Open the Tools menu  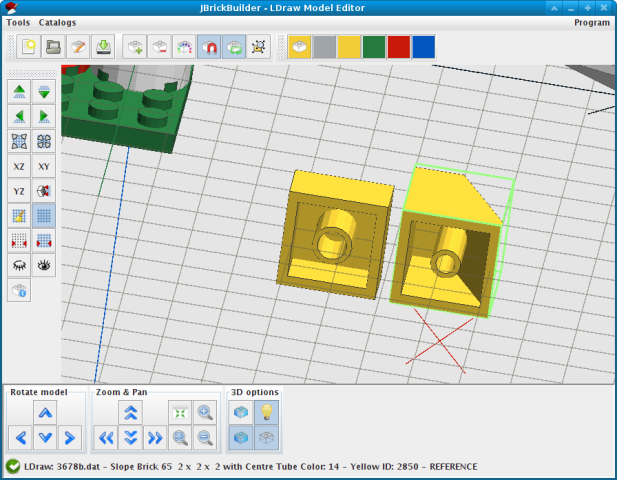(18, 23)
